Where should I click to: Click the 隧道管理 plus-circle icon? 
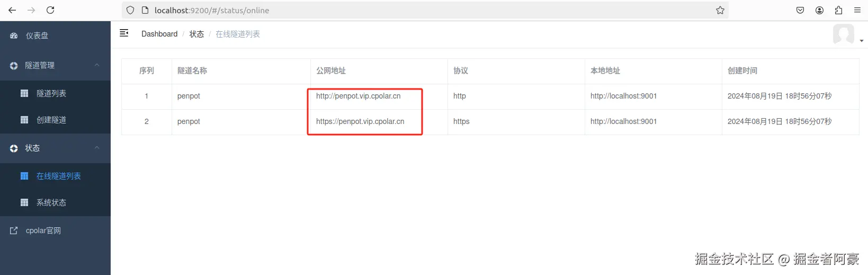[x=14, y=65]
